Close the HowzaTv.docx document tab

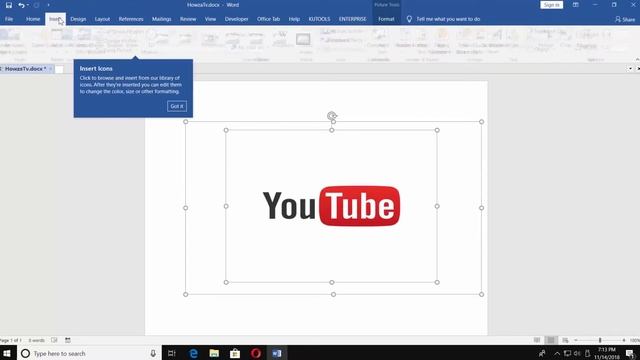tap(51, 69)
